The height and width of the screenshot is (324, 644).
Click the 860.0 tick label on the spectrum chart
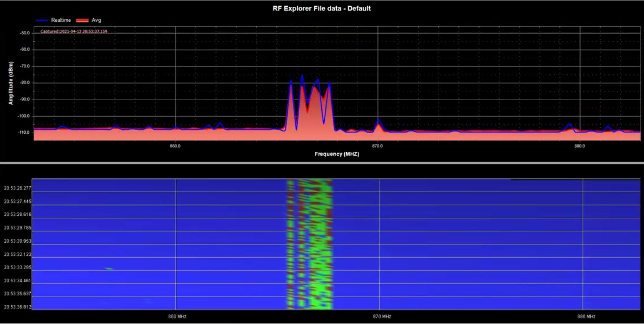click(175, 146)
